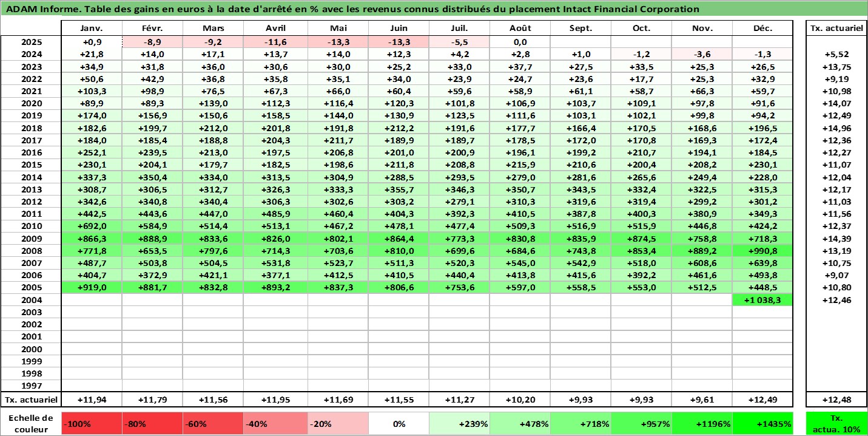Click the Janv. column header

(x=92, y=29)
